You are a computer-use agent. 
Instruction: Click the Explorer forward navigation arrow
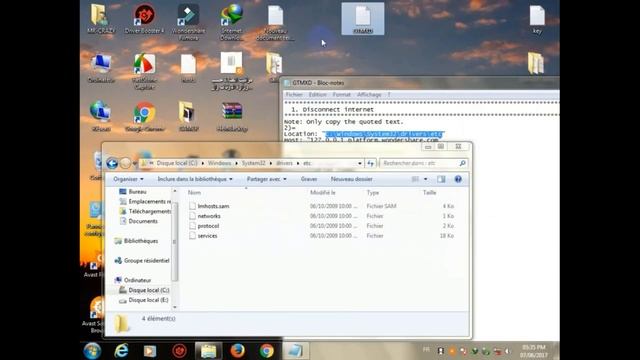coord(125,163)
